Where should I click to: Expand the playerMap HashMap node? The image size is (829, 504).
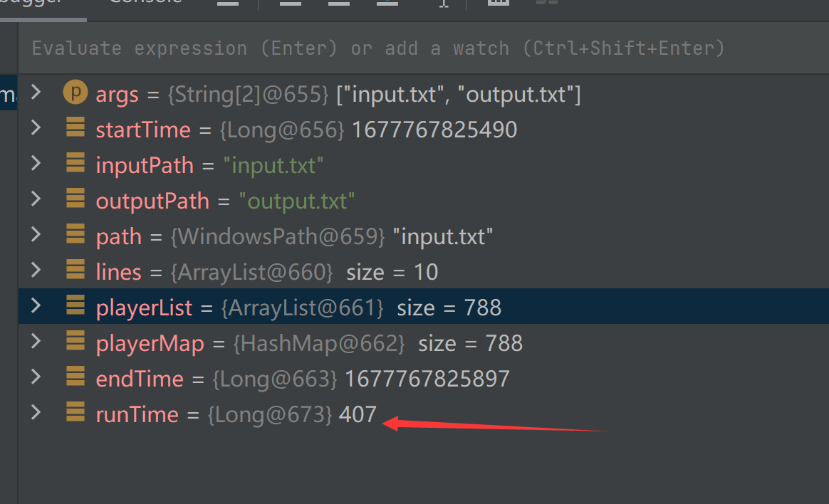(x=36, y=342)
